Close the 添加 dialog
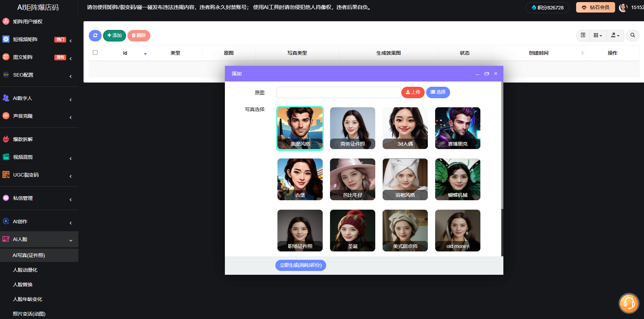The height and width of the screenshot is (319, 644). (496, 74)
